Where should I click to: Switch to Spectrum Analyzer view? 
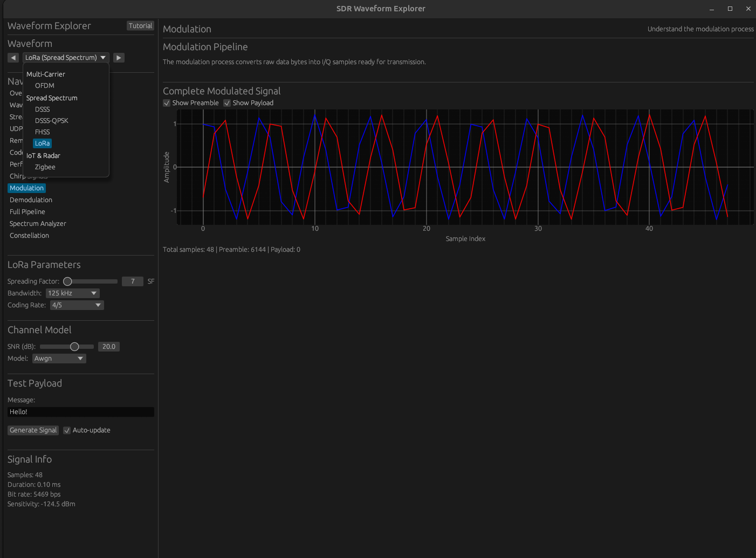point(38,223)
